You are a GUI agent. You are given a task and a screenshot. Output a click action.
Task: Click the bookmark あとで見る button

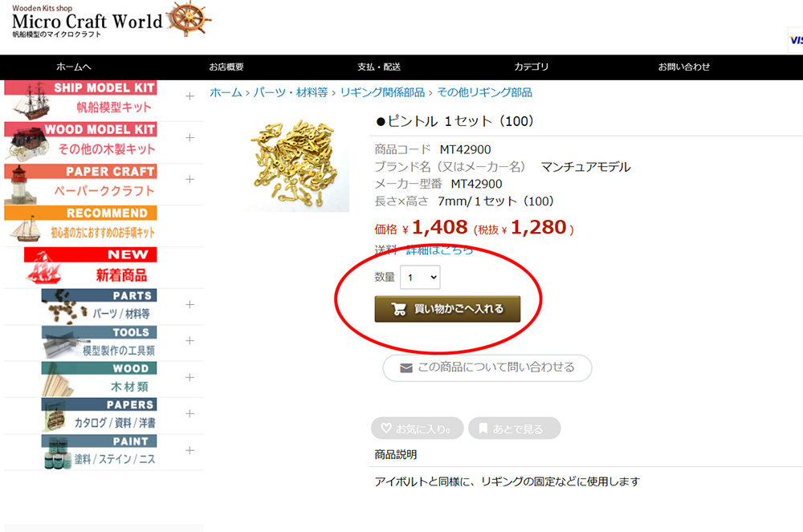[x=514, y=428]
